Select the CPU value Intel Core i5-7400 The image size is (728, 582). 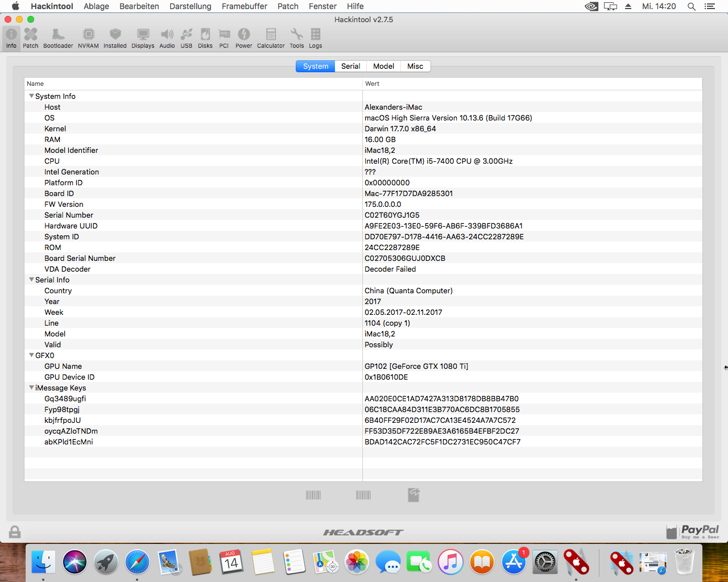coord(439,161)
